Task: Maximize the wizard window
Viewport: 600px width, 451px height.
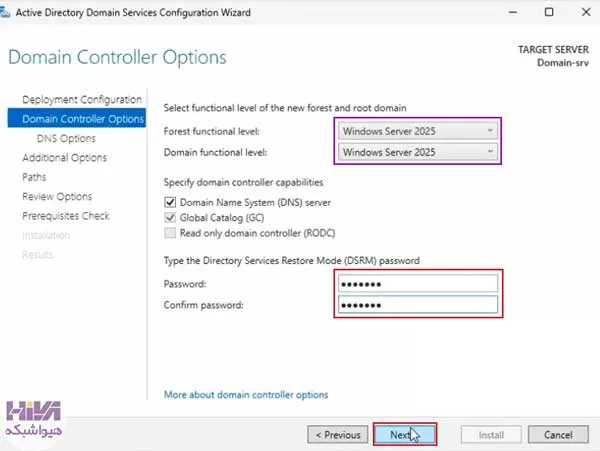Action: tap(549, 13)
